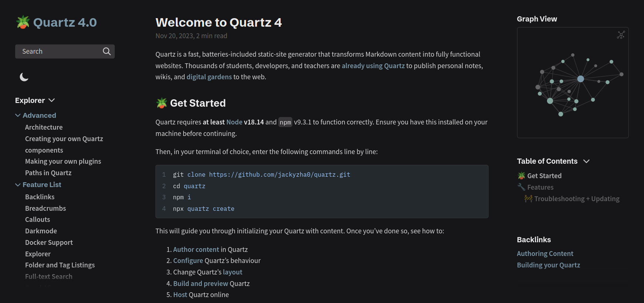
Task: Collapse the Table of Contents
Action: [586, 161]
